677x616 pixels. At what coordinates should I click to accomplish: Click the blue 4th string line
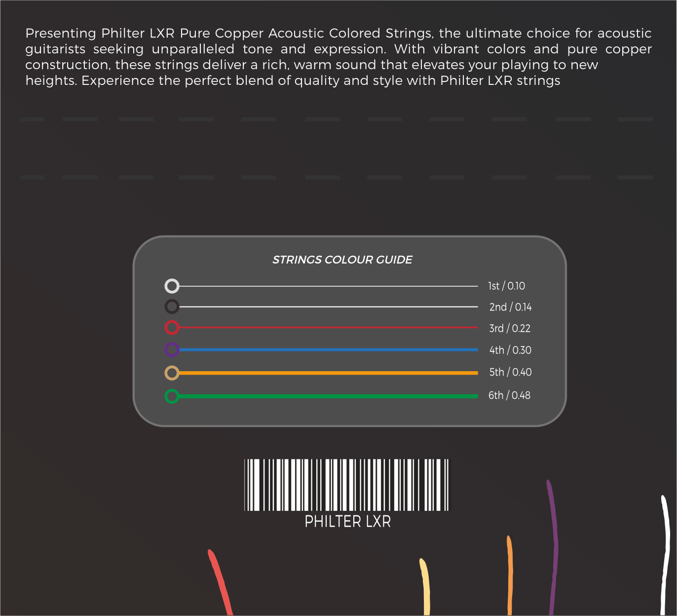328,349
